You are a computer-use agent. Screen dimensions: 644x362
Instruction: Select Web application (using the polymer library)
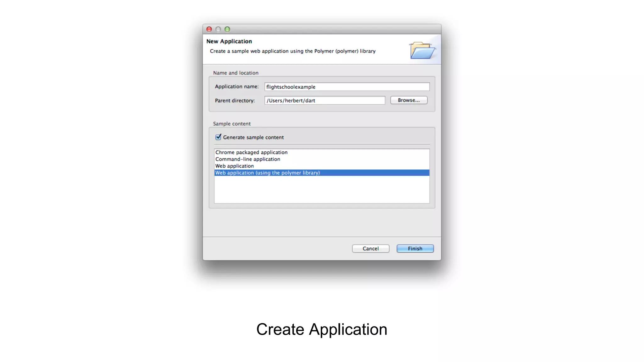(x=322, y=173)
